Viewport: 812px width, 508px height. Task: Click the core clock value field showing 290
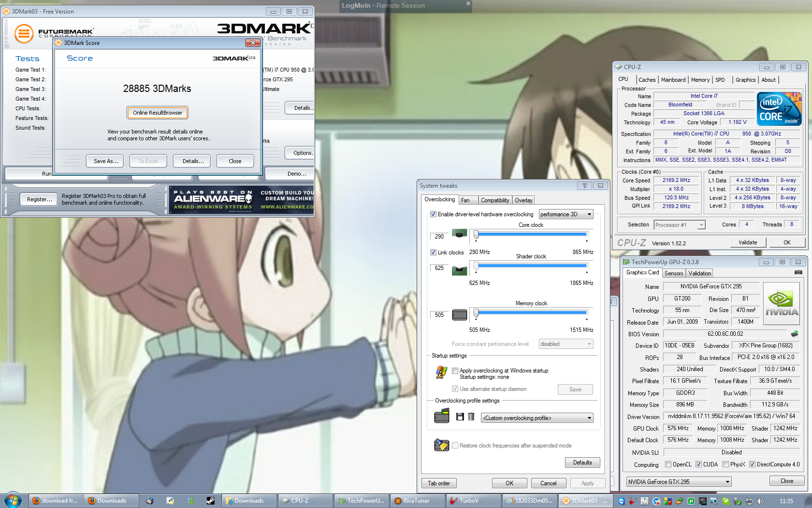pyautogui.click(x=439, y=237)
